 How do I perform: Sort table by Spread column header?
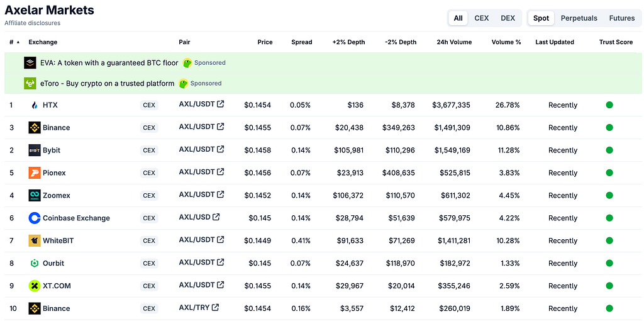301,42
